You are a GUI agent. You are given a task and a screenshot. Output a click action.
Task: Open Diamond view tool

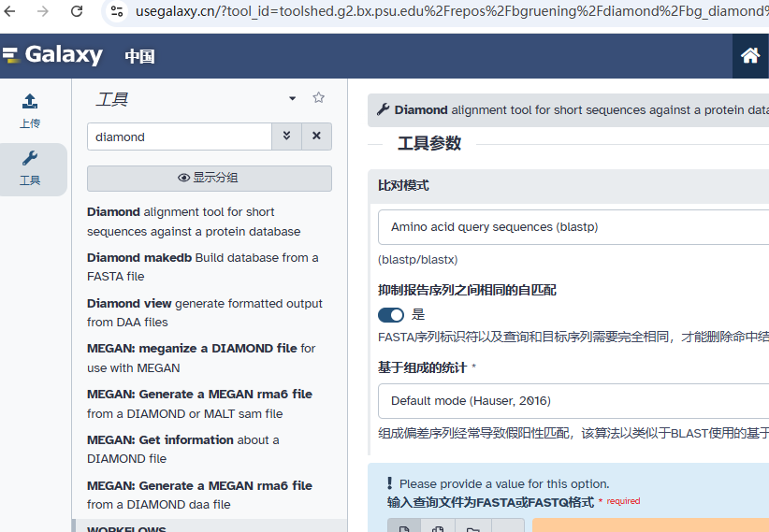point(205,313)
